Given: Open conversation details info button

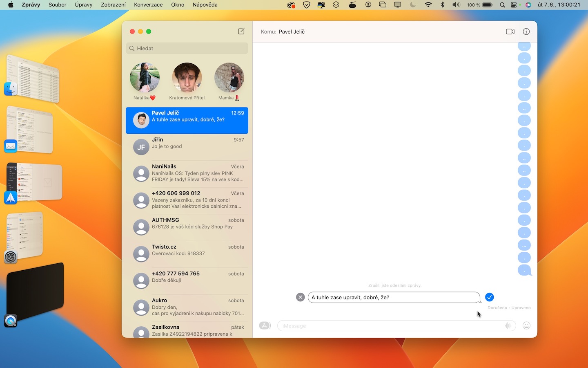Looking at the screenshot, I should click(526, 31).
